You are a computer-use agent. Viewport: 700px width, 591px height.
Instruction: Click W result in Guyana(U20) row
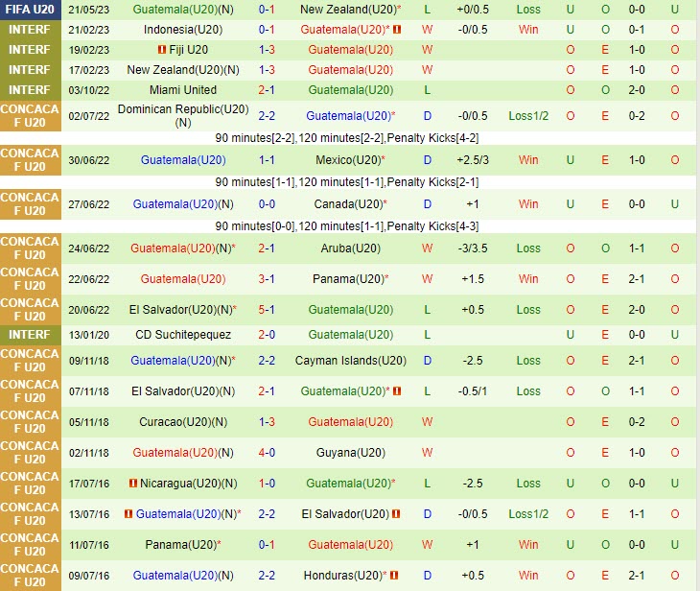[x=428, y=453]
